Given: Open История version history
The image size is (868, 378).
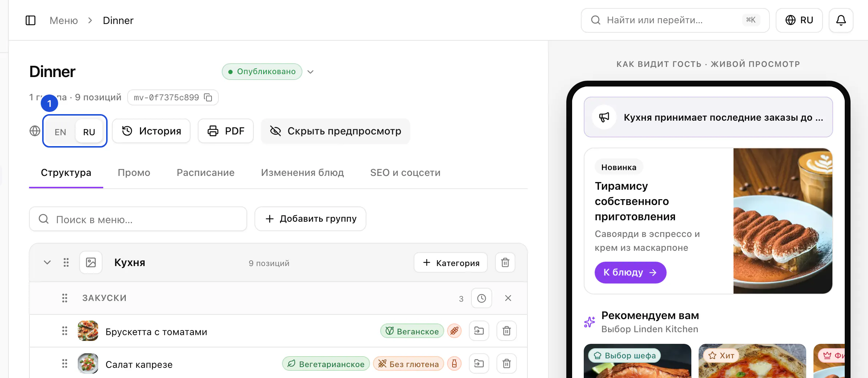Looking at the screenshot, I should (x=151, y=131).
